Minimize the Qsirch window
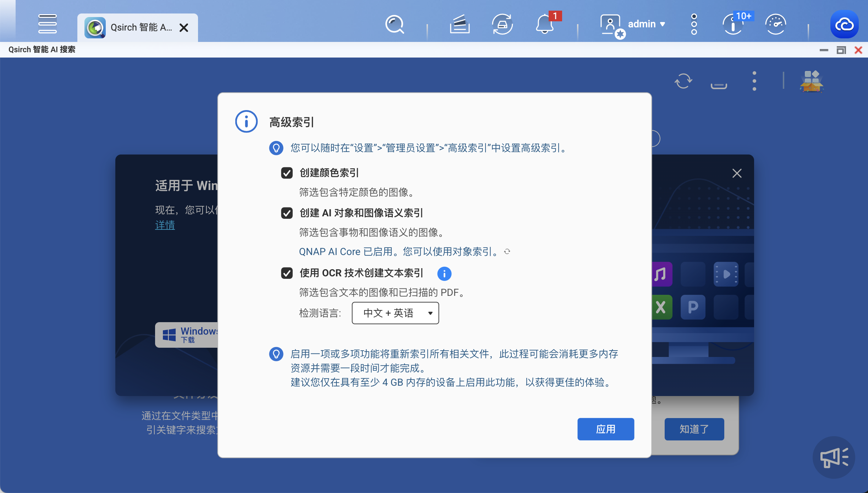The height and width of the screenshot is (493, 868). click(x=824, y=50)
